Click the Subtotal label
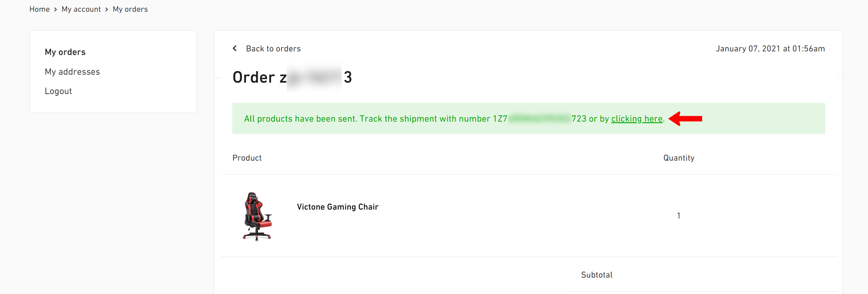The width and height of the screenshot is (868, 294). [x=596, y=275]
